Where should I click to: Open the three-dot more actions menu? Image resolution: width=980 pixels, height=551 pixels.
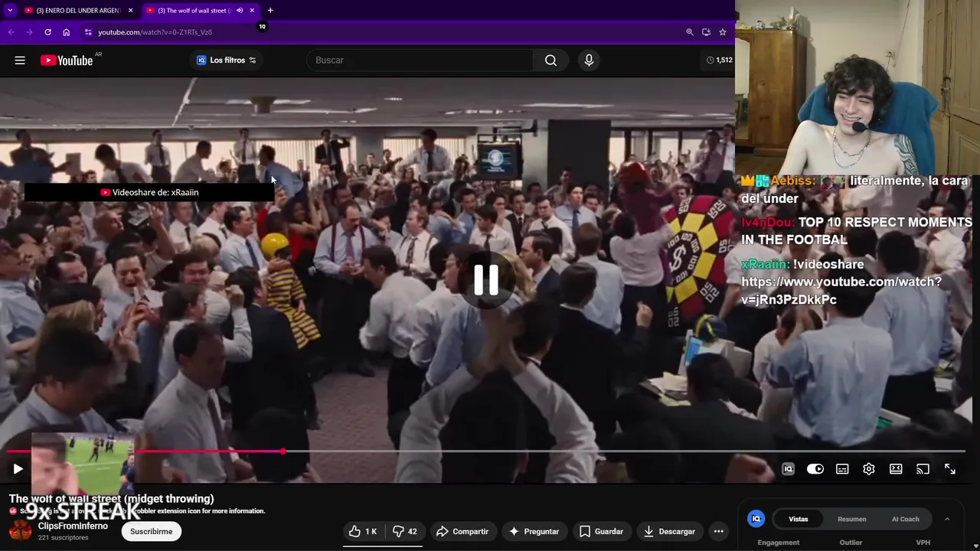click(718, 531)
